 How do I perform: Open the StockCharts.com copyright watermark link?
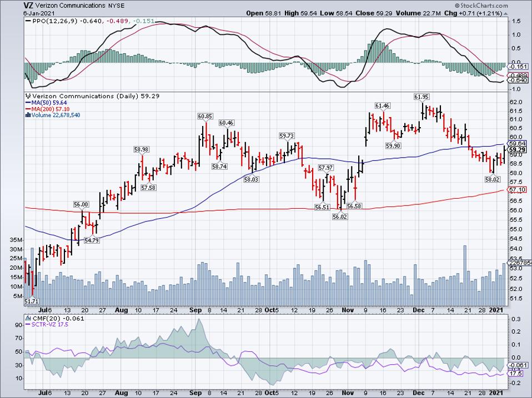point(481,6)
